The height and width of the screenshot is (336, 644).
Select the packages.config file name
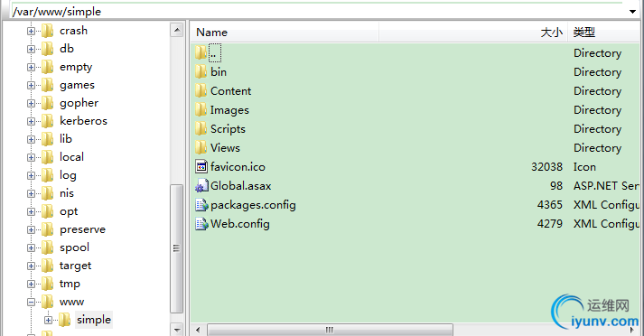tap(253, 204)
